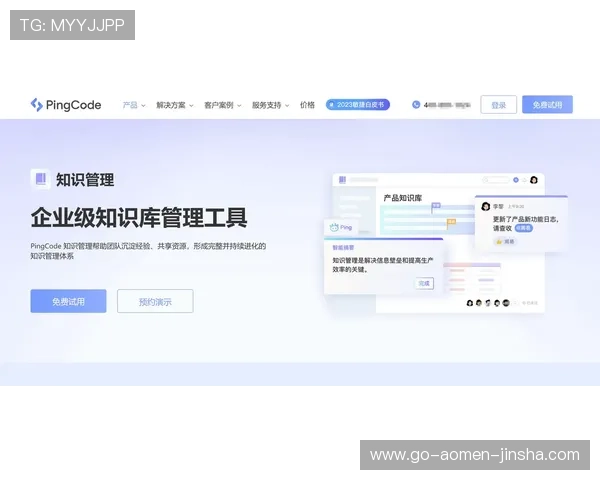
Task: Click the hero 免费试用 button
Action: 68,301
